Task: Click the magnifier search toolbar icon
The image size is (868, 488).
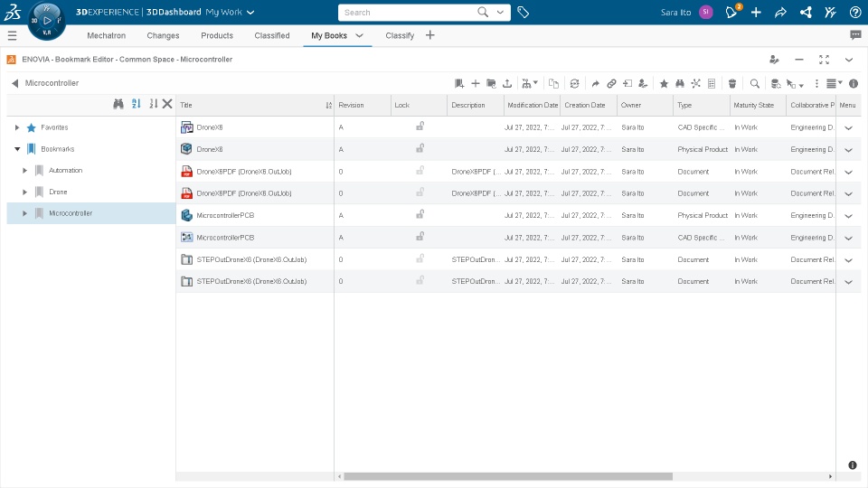Action: click(x=754, y=83)
